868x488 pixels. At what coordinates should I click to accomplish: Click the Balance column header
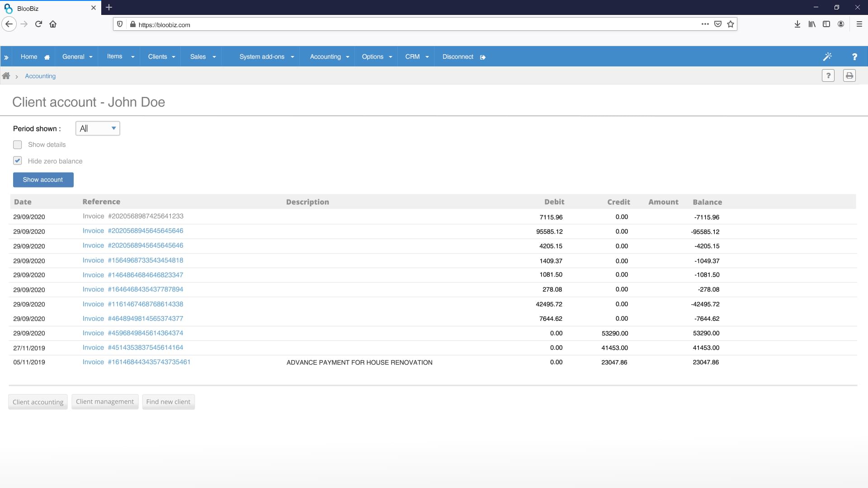tap(707, 202)
